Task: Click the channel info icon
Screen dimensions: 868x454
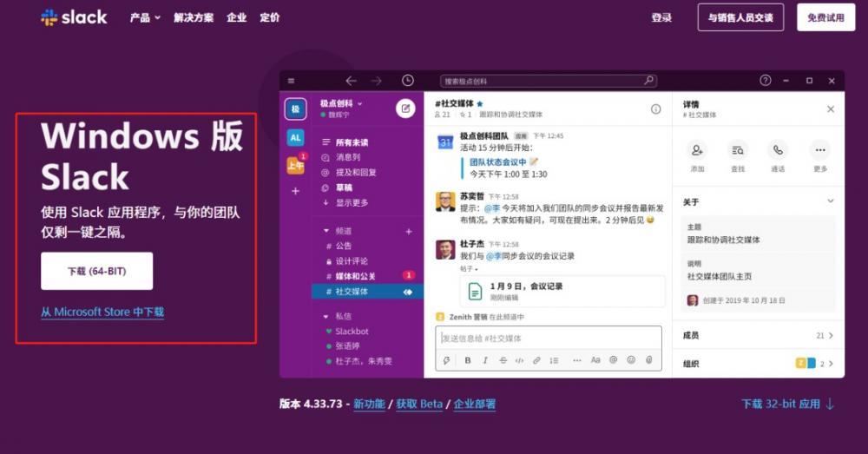Action: coord(655,109)
